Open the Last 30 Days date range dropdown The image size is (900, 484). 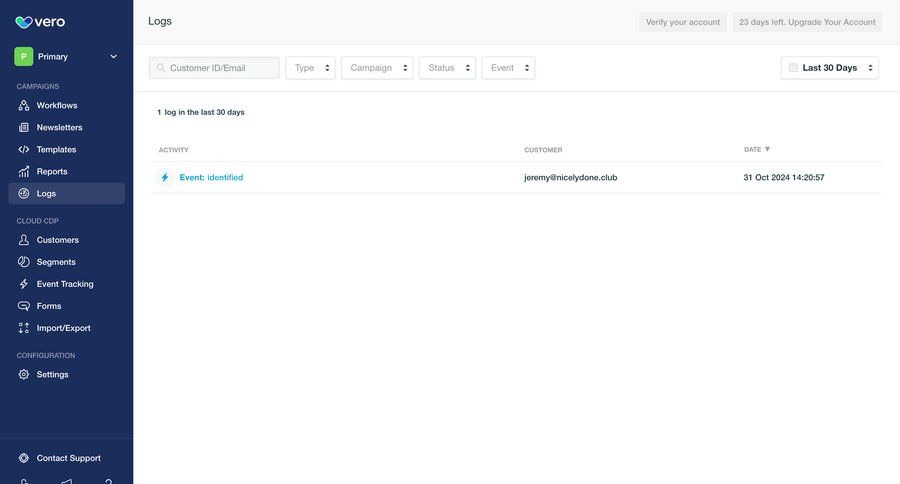(830, 68)
